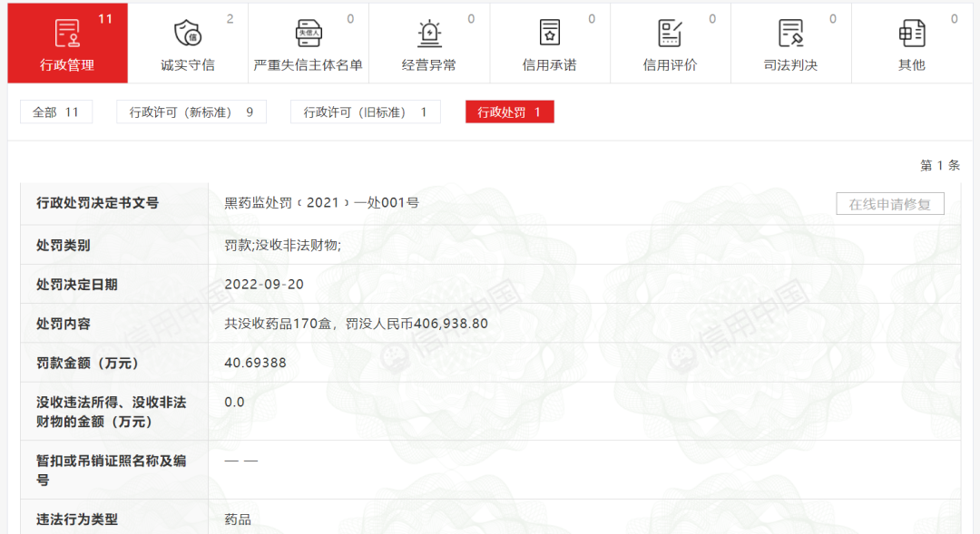Click count badge 11 on 行政管理
Viewport: 980px width, 534px height.
click(x=105, y=19)
